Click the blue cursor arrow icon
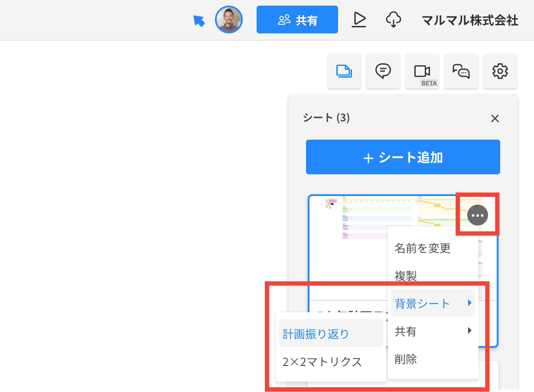This screenshot has height=392, width=534. (199, 20)
